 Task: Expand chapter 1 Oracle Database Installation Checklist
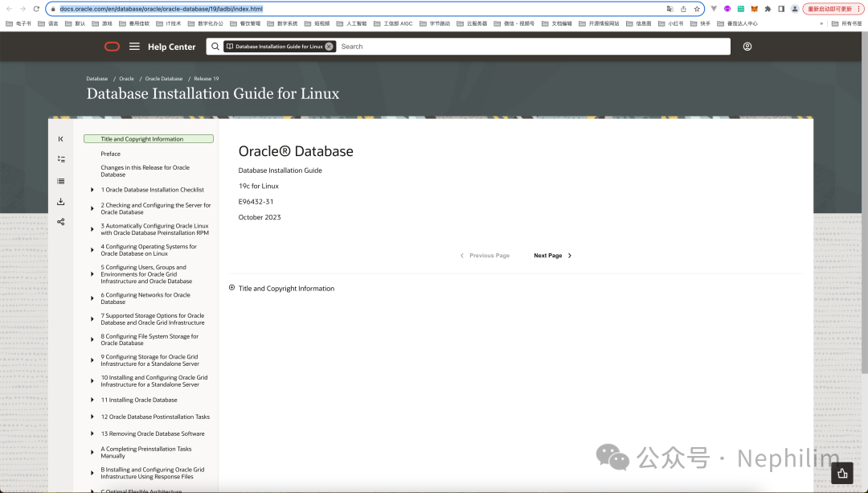click(x=92, y=190)
